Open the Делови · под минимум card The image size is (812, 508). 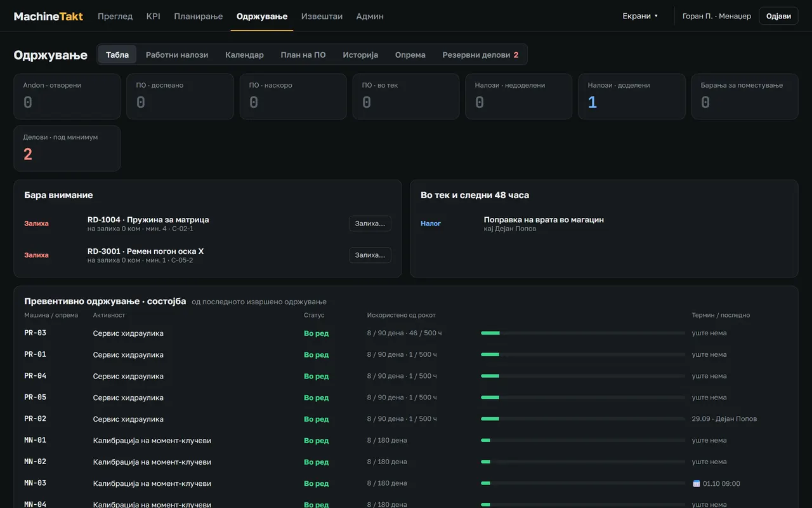pos(67,149)
